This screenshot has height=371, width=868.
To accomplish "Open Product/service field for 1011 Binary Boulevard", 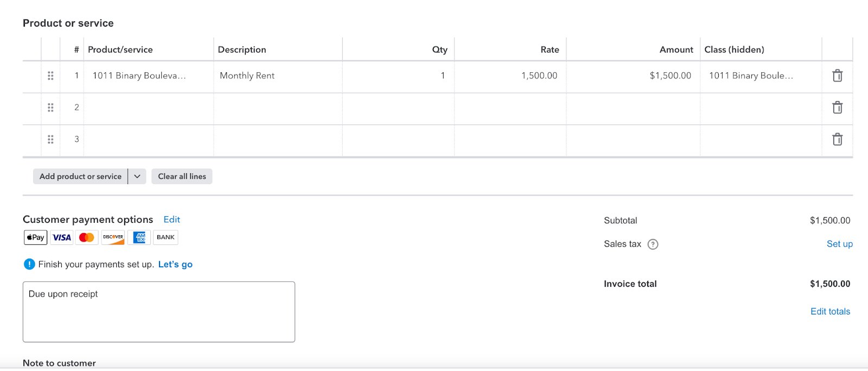I will [139, 76].
